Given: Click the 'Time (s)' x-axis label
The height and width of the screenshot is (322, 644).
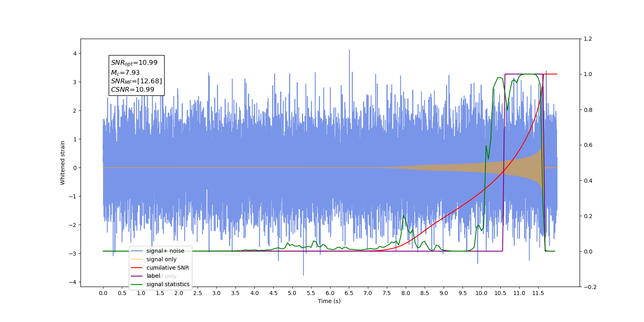Looking at the screenshot, I should coord(329,301).
